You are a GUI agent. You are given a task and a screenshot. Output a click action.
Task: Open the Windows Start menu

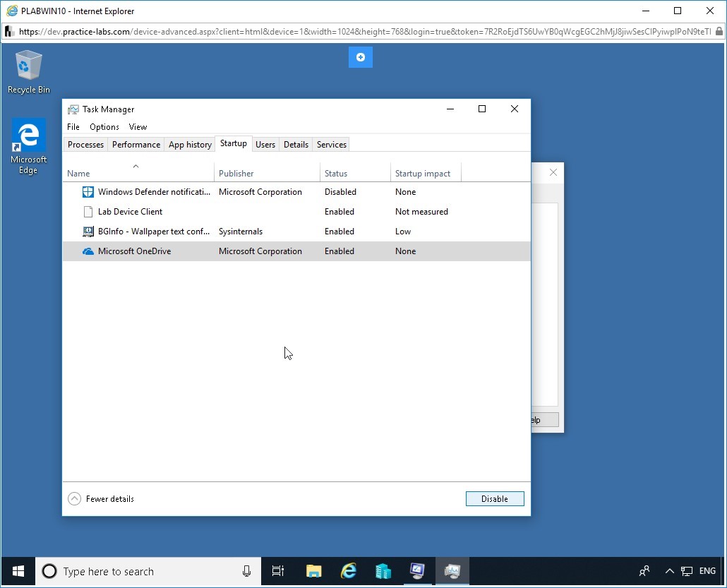point(18,571)
